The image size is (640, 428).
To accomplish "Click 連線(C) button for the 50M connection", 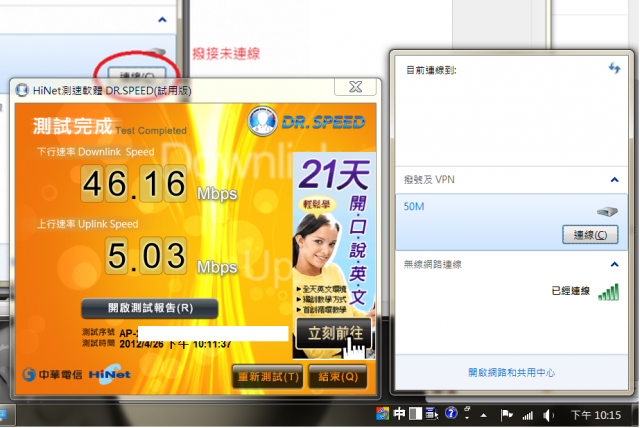I will point(590,235).
